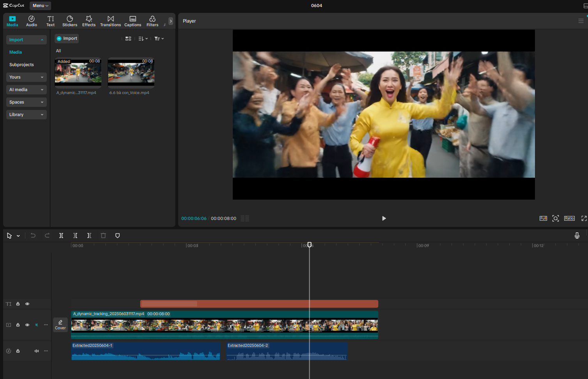The height and width of the screenshot is (379, 588).
Task: Select Media in the sidebar
Action: 16,52
